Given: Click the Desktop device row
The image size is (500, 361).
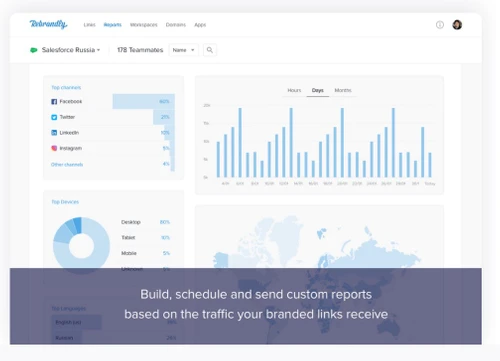Looking at the screenshot, I should [145, 222].
